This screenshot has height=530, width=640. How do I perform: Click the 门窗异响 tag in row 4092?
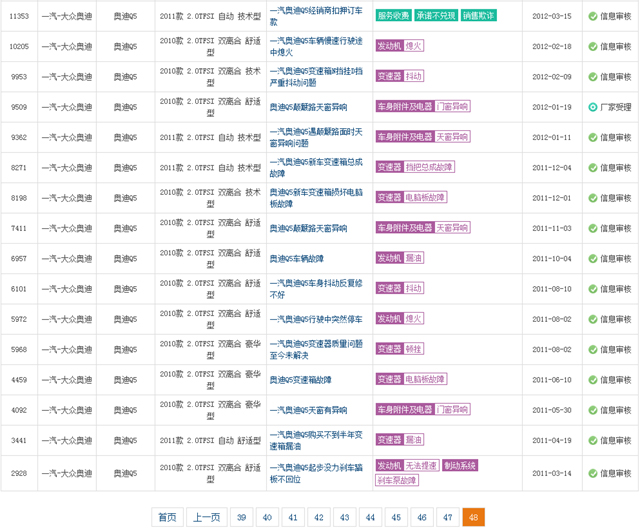pos(452,409)
